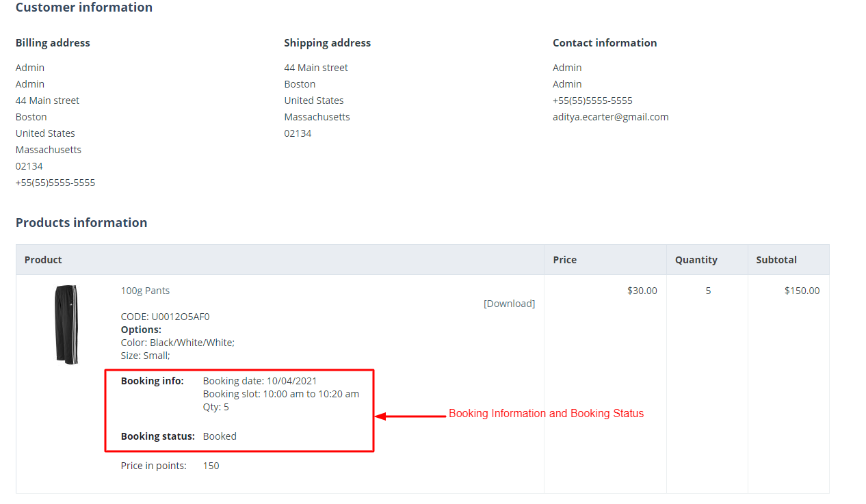Click 44 Main street in Shipping address
Screen dimensions: 866x504
tap(316, 68)
